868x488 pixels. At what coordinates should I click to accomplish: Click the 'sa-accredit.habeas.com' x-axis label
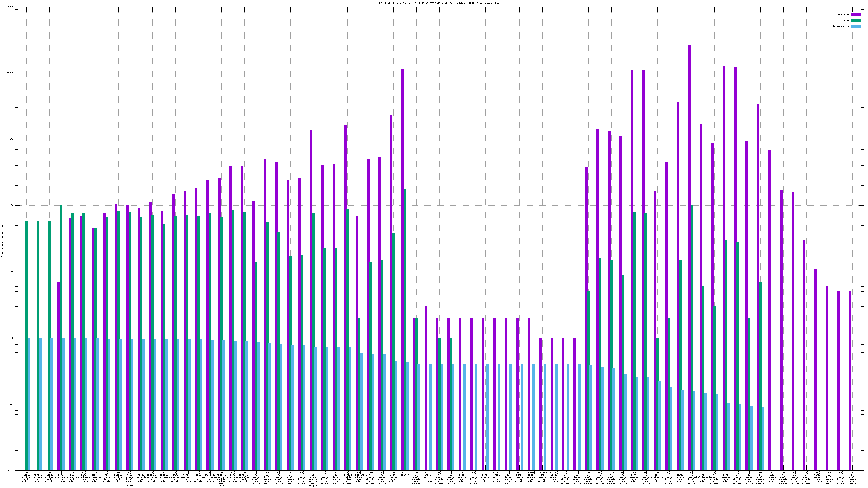click(x=359, y=477)
